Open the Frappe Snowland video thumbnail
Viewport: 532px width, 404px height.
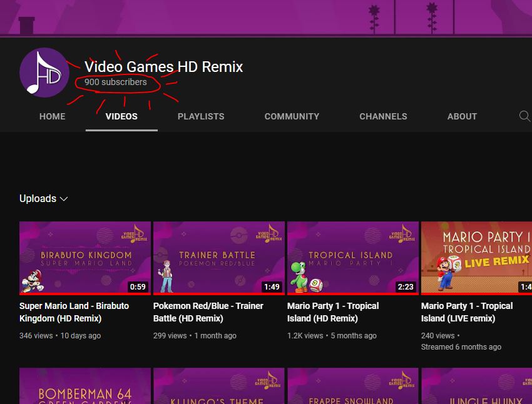353,386
